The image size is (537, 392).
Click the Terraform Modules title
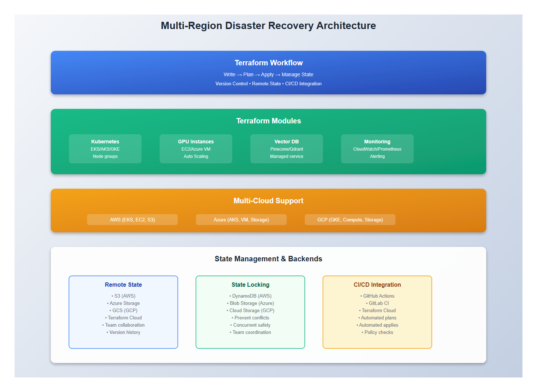268,121
